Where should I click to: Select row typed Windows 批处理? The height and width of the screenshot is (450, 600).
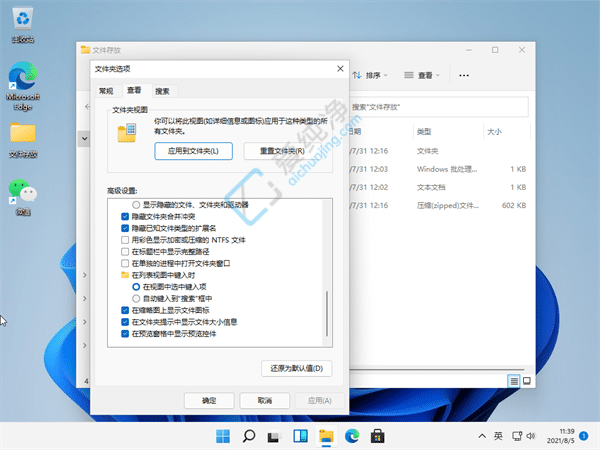tap(439, 169)
